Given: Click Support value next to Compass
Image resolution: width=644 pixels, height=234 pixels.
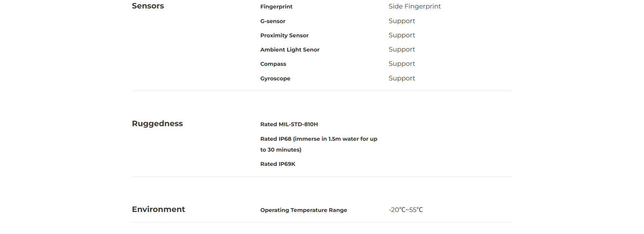Looking at the screenshot, I should coord(402,64).
